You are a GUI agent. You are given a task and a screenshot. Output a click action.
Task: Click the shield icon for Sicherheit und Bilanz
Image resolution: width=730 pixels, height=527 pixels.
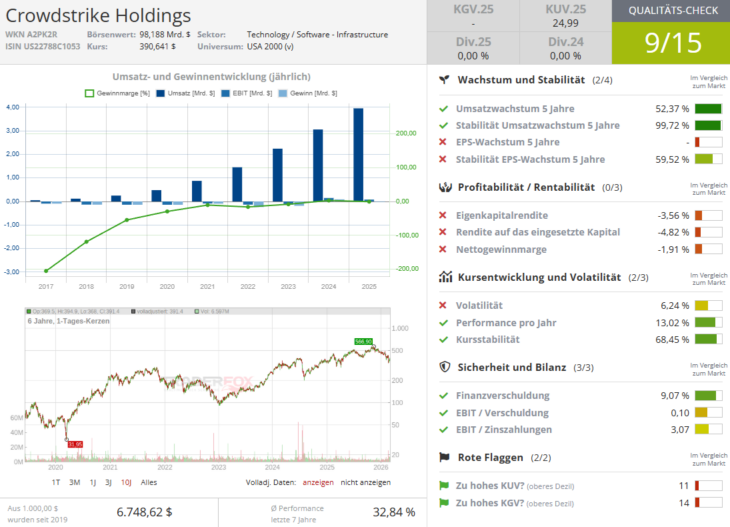click(444, 367)
